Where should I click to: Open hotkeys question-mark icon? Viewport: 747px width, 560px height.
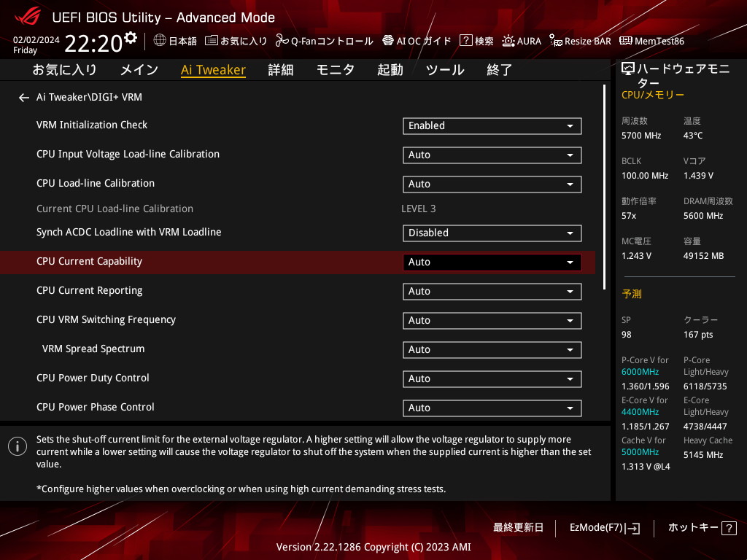(x=729, y=528)
